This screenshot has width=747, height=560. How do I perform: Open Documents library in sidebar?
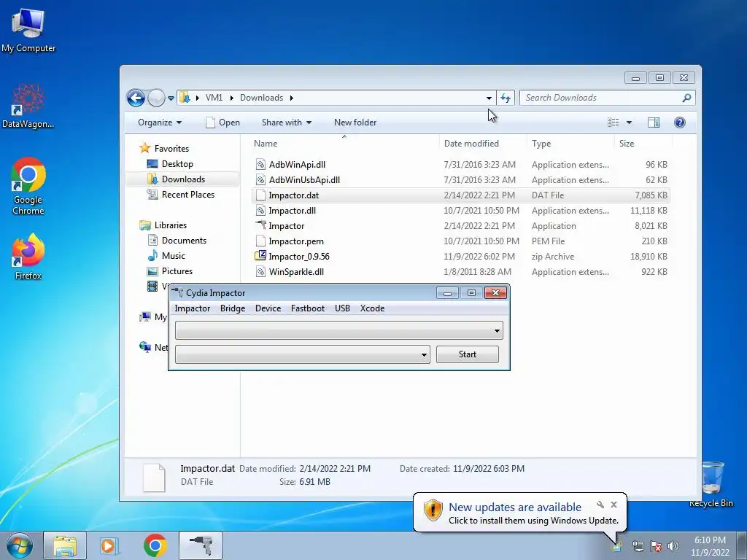(x=178, y=241)
